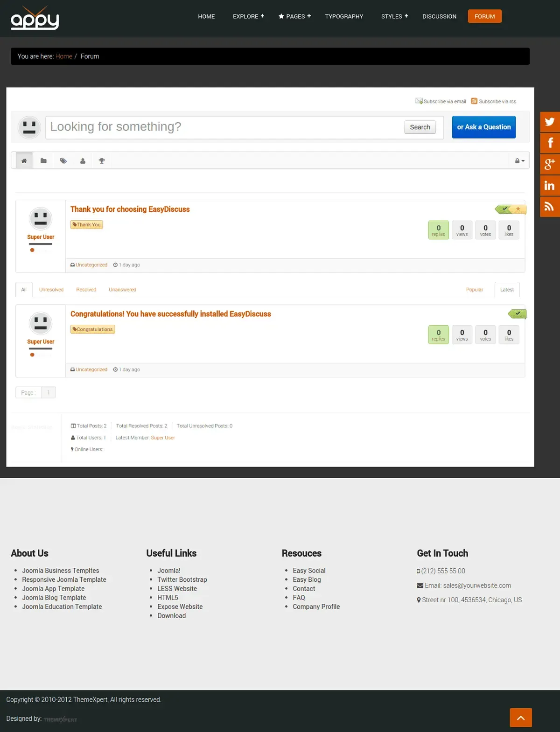
Task: Click the or Ask a Question button
Action: click(x=484, y=127)
